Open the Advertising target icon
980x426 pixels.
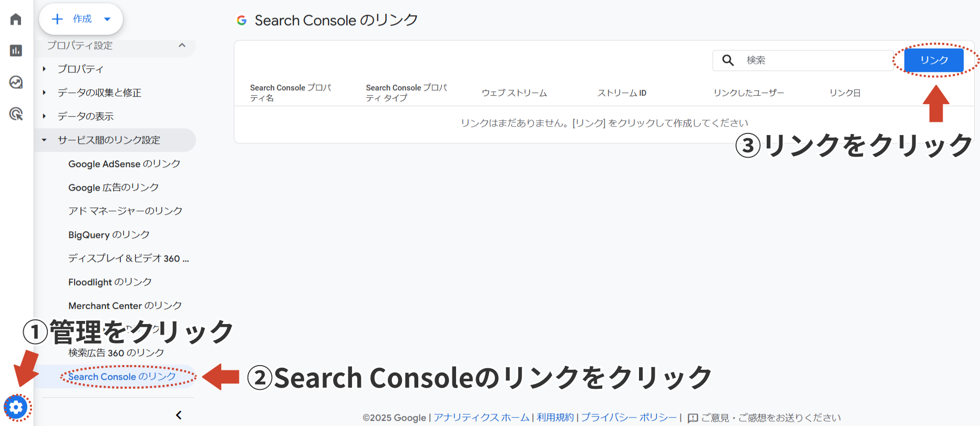pyautogui.click(x=16, y=113)
